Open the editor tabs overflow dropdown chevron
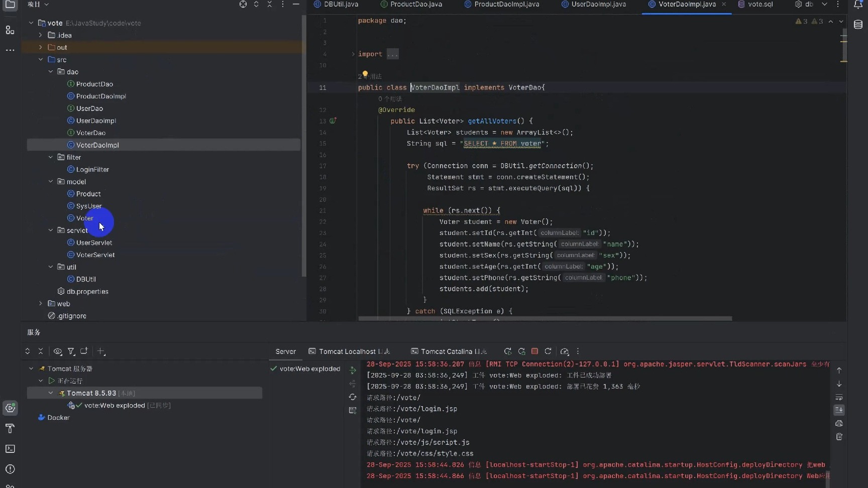 click(824, 4)
